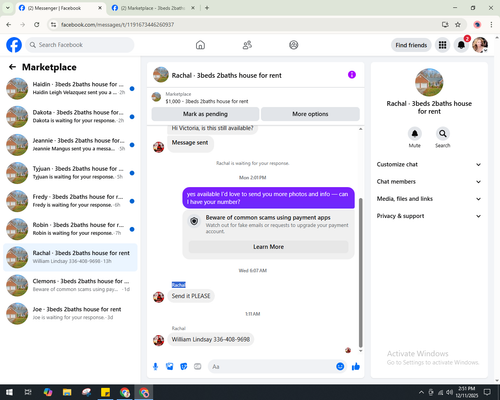Image resolution: width=500 pixels, height=400 pixels.
Task: Click Learn More on scam warning
Action: [268, 247]
